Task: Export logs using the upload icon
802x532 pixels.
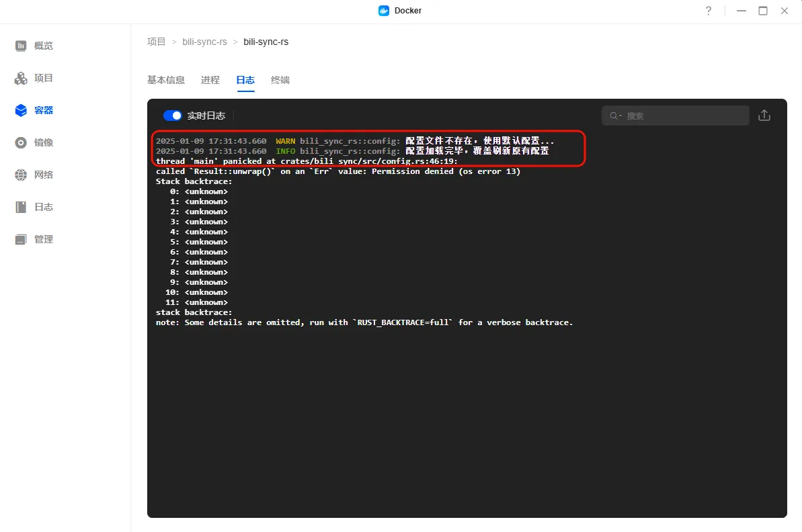Action: 764,116
